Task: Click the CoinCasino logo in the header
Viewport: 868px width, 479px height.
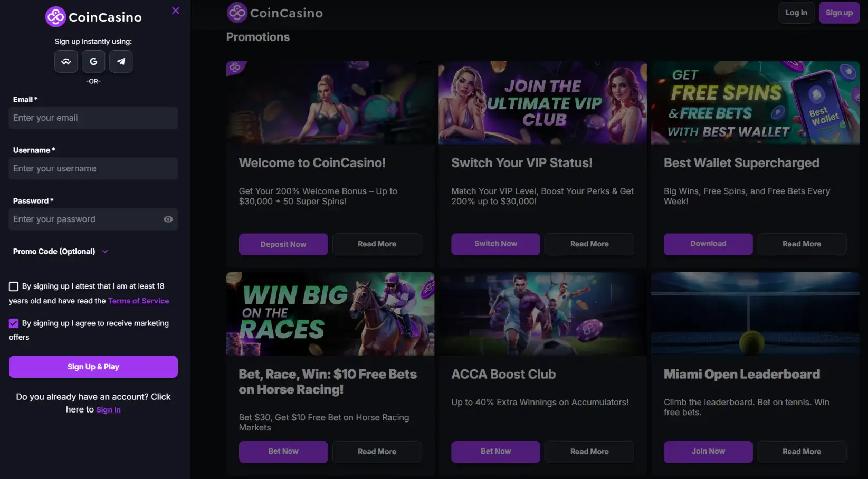Action: tap(274, 13)
